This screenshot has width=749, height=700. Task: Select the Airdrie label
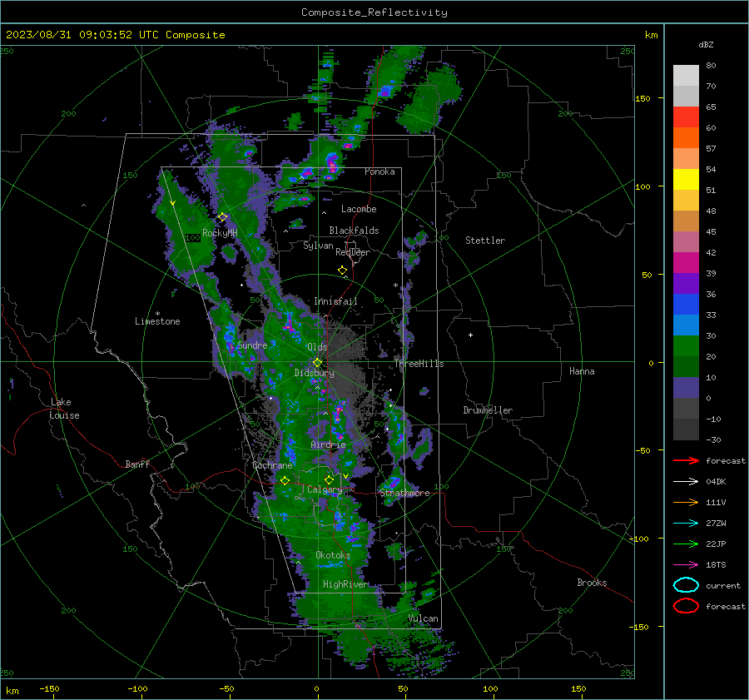tap(328, 444)
